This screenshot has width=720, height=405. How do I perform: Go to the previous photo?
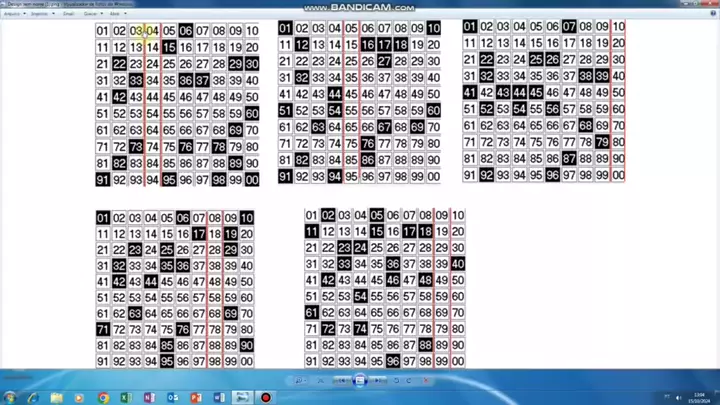341,381
